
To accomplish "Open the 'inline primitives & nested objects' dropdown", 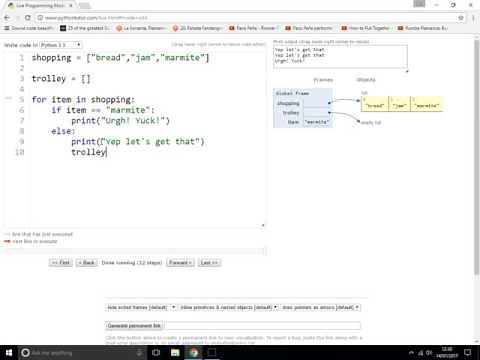I will 228,307.
